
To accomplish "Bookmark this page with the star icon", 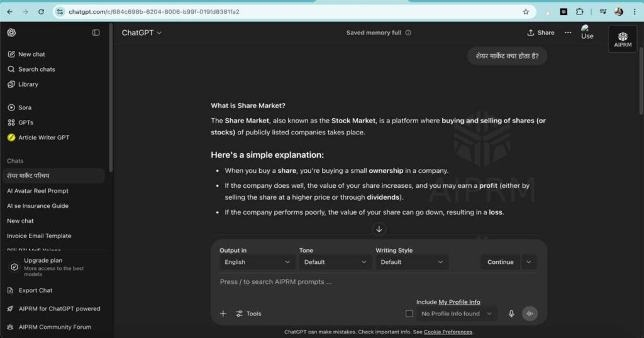I will (526, 11).
